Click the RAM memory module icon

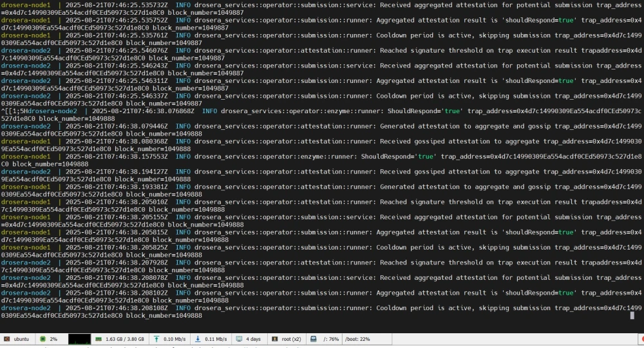click(x=99, y=339)
